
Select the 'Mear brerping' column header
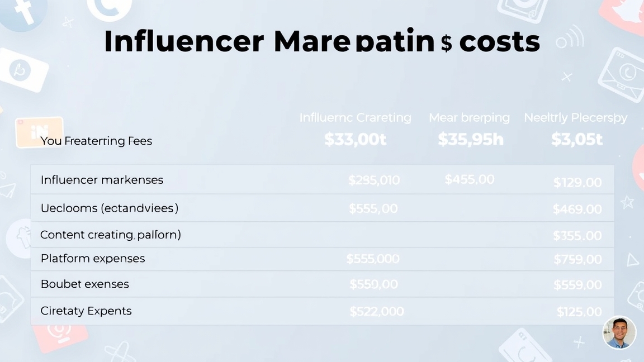469,118
